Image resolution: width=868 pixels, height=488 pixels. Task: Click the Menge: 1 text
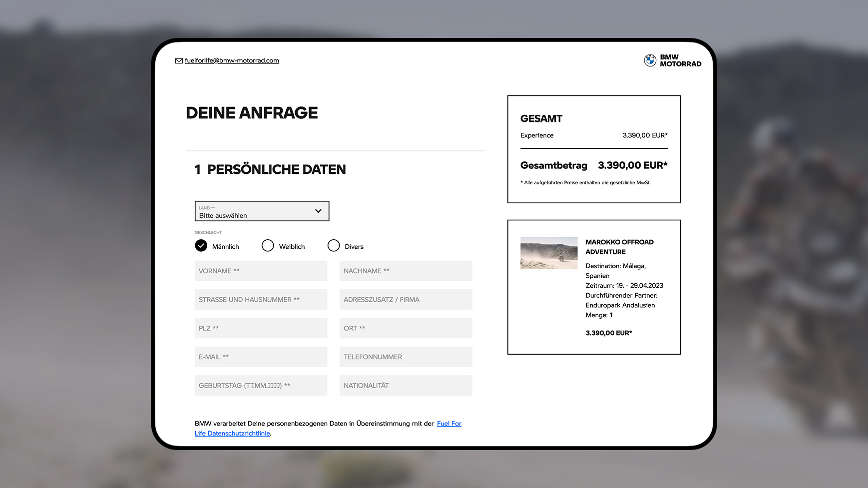(599, 315)
